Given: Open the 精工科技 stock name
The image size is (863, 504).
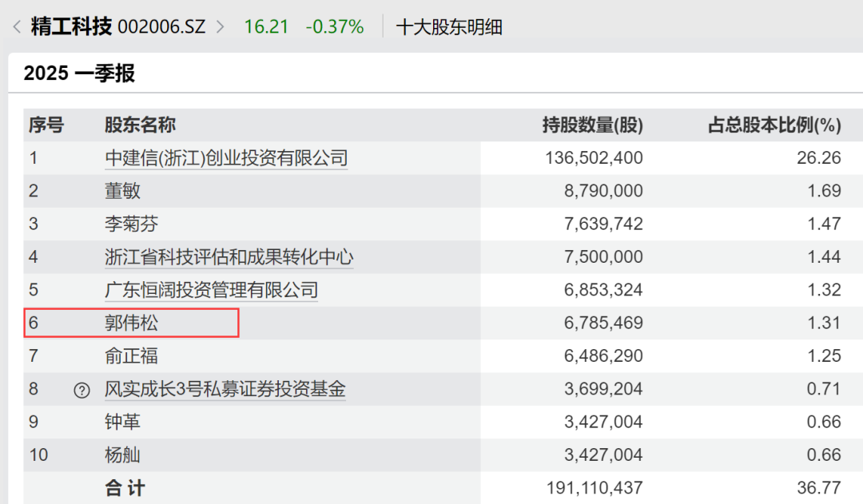Looking at the screenshot, I should point(71,26).
